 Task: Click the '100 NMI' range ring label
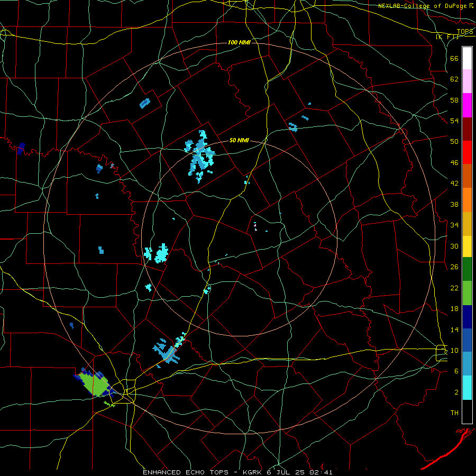(239, 42)
